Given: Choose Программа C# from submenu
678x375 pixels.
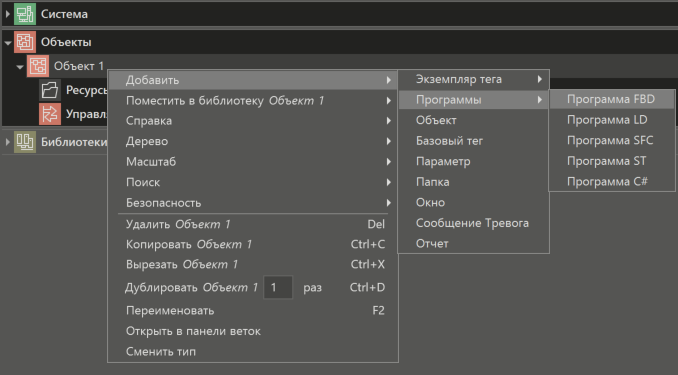Looking at the screenshot, I should (611, 181).
